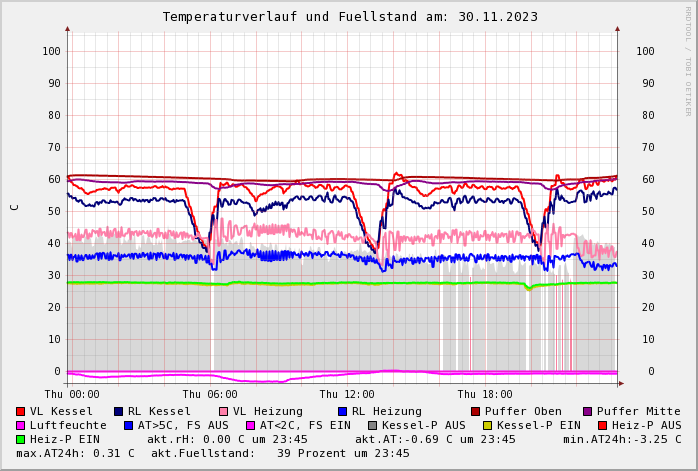Click the 'AT<2C, FS EIN' legend label
The width and height of the screenshot is (698, 471).
305,426
